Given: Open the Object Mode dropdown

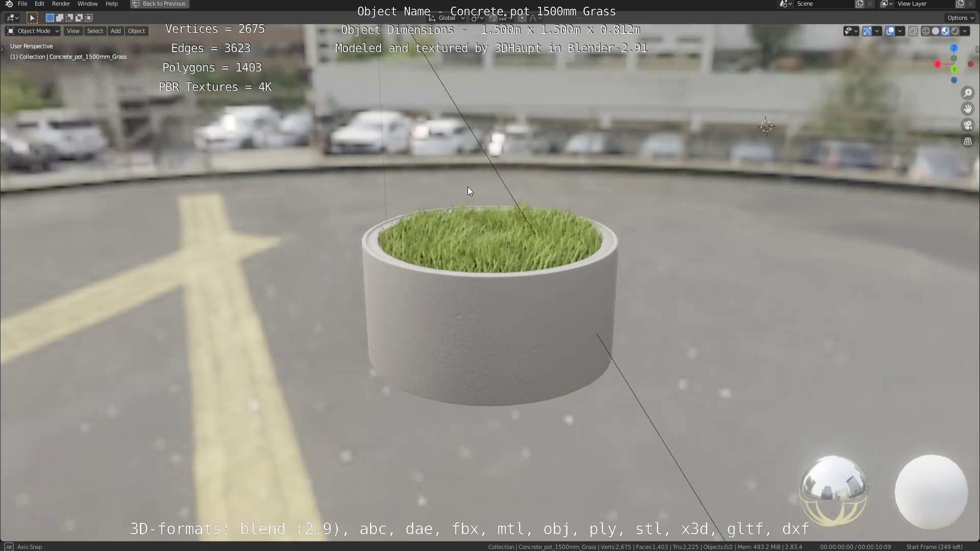Looking at the screenshot, I should pyautogui.click(x=33, y=31).
